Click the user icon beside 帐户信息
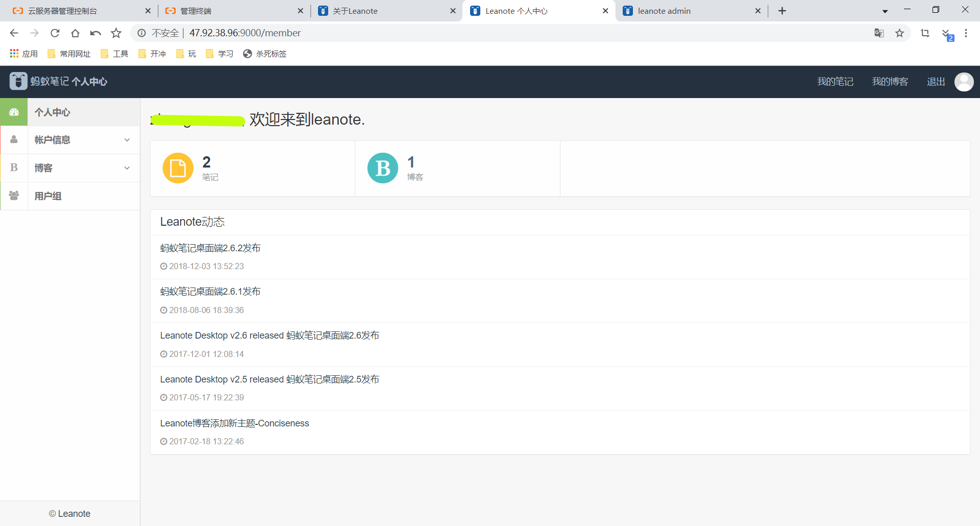Screen dimensions: 980x526 click(14, 139)
